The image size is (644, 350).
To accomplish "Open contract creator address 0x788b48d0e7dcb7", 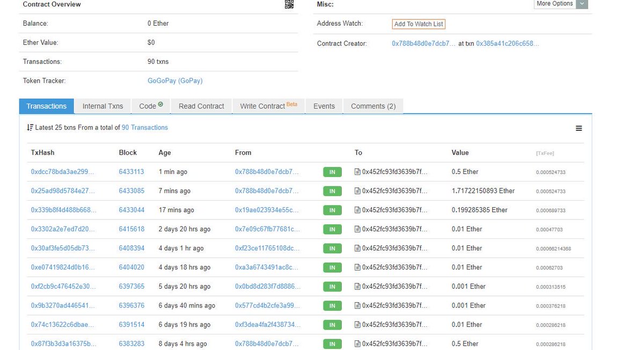I will tap(423, 43).
